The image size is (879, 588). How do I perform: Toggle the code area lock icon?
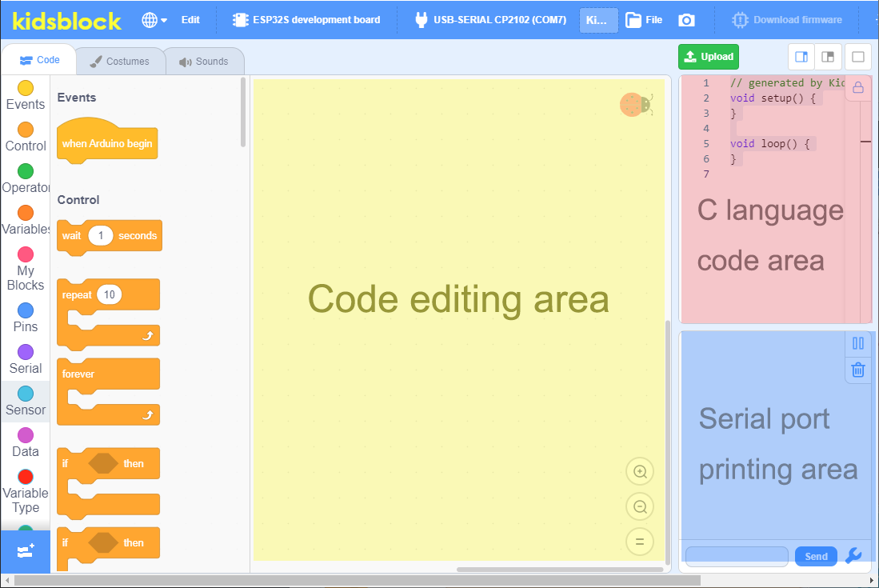click(857, 88)
